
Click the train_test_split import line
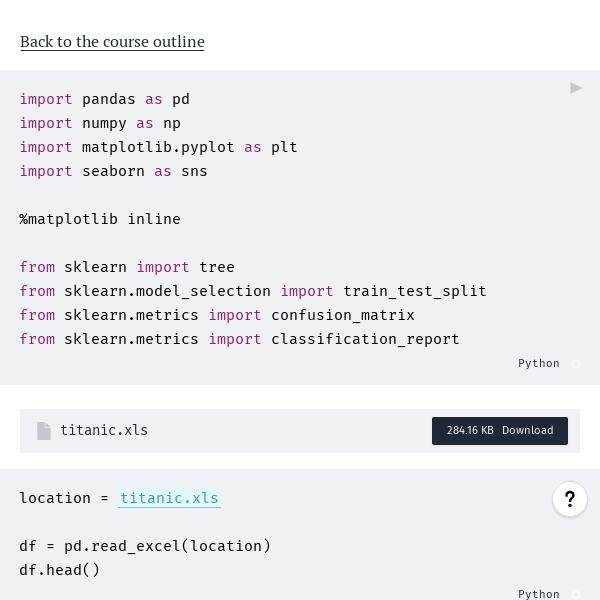point(253,291)
